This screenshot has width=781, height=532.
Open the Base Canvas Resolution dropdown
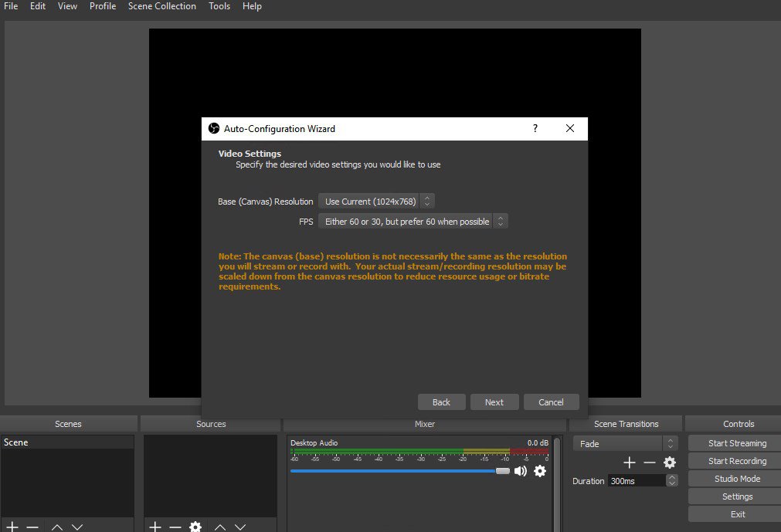[376, 201]
